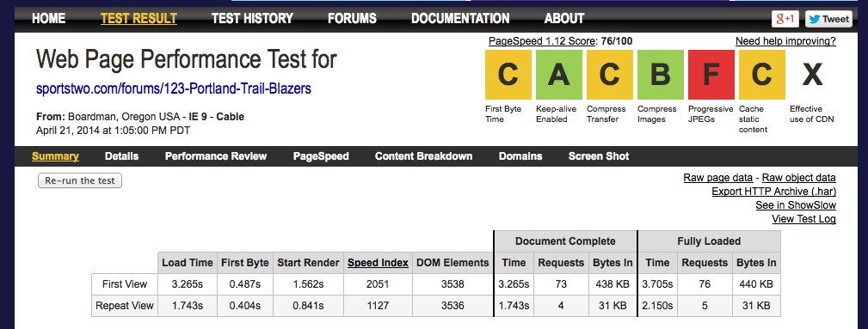
Task: Click First View load time 3.265s
Action: [x=188, y=284]
